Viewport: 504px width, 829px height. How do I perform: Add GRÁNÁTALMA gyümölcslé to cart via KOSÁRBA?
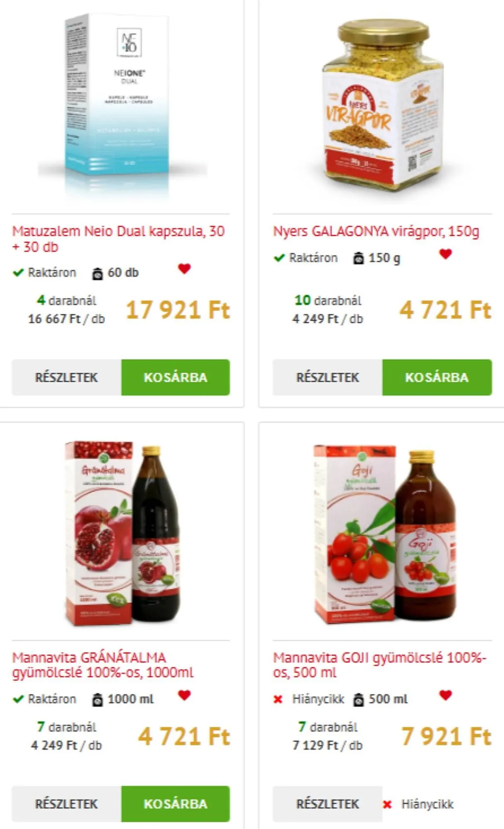[176, 804]
